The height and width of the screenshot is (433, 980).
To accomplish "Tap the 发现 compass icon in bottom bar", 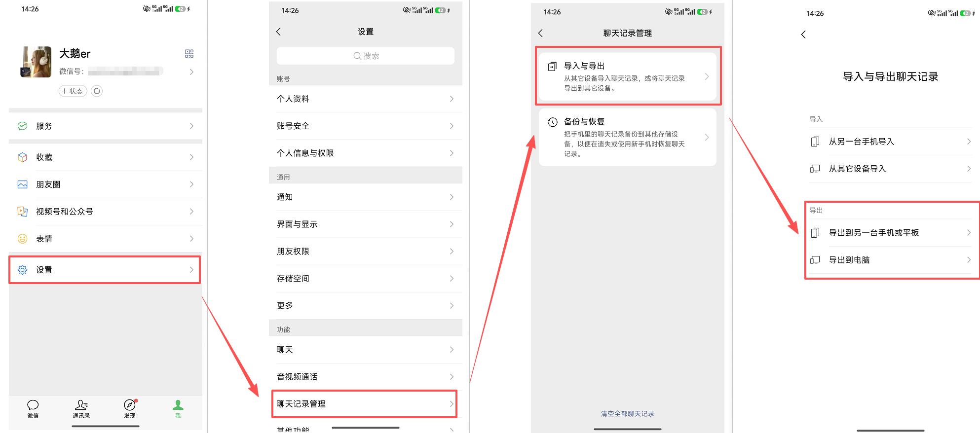I will pos(130,404).
